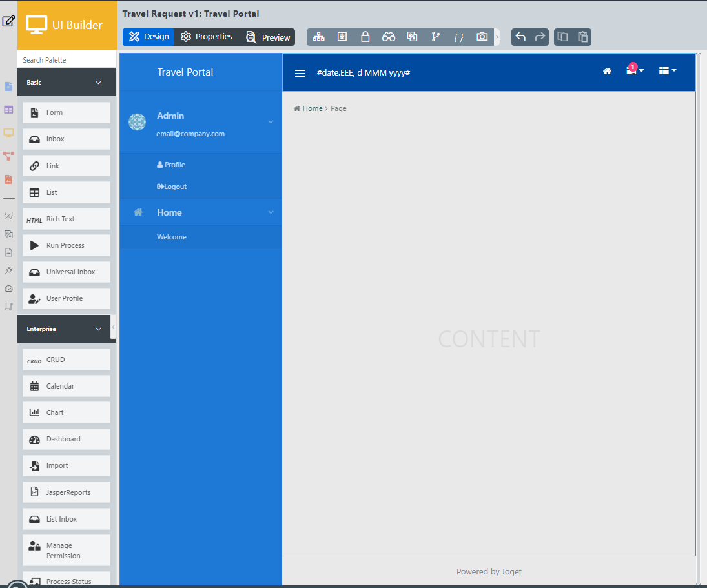Open the list shortcut dropdown in portal header
The image size is (707, 588).
click(x=668, y=71)
